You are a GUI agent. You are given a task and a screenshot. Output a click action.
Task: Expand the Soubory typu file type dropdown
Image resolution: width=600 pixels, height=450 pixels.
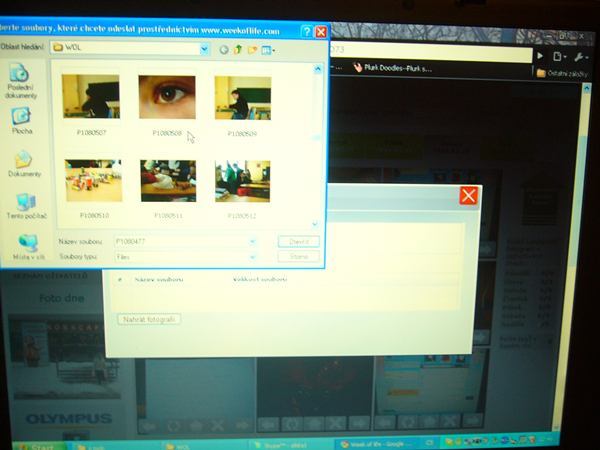[253, 257]
